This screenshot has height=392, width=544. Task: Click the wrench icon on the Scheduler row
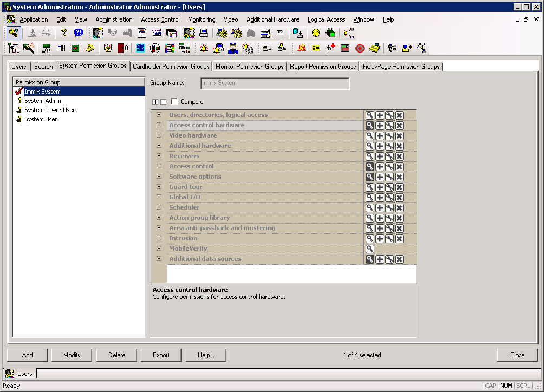tap(390, 207)
